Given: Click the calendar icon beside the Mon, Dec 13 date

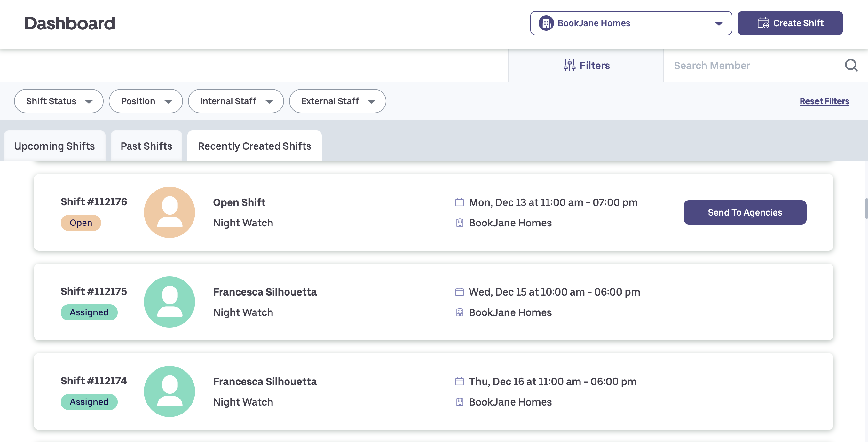Looking at the screenshot, I should [459, 202].
